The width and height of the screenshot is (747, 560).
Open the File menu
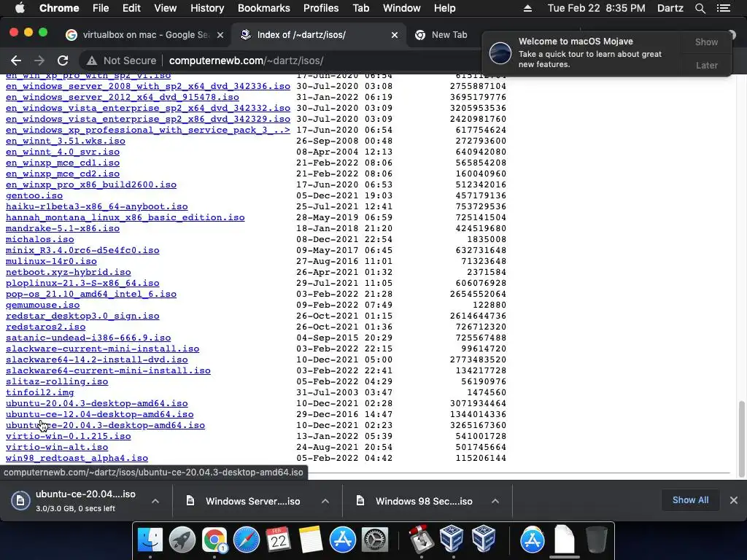tap(101, 8)
